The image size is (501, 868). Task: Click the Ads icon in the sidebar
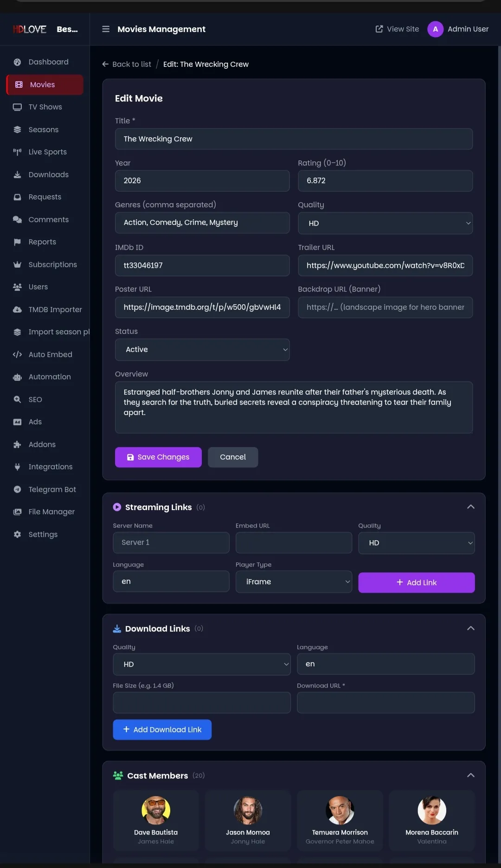17,422
